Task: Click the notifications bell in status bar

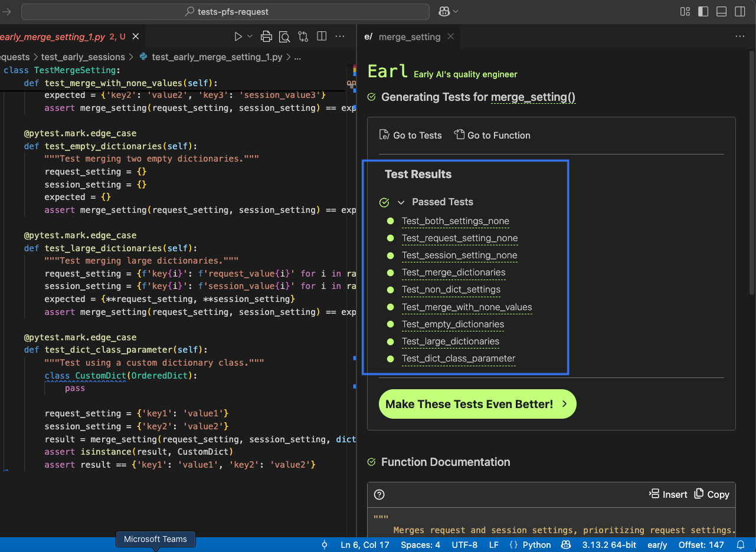Action: click(740, 545)
